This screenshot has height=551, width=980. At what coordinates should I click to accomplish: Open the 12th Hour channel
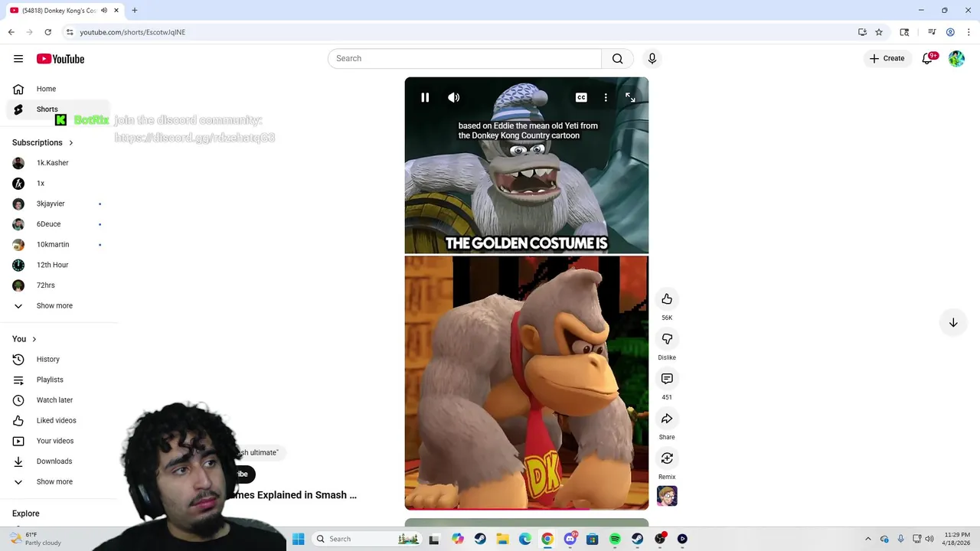pos(57,265)
